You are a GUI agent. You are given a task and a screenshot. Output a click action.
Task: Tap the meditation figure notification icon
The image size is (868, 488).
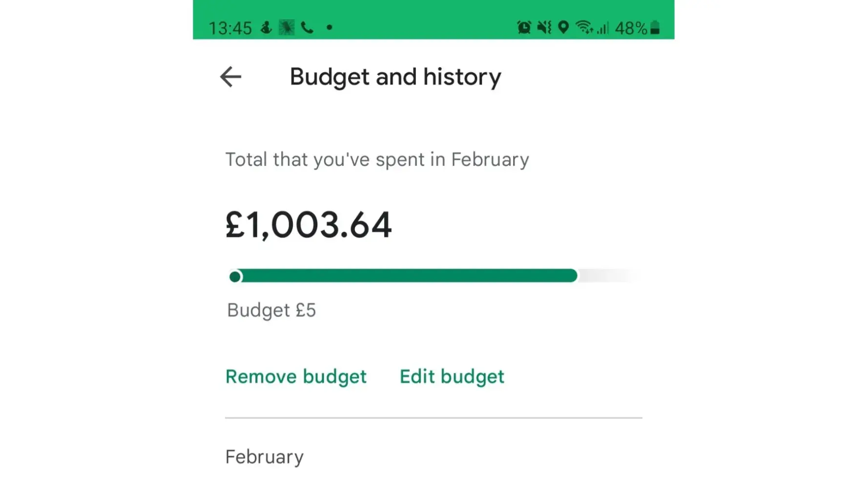(x=266, y=27)
